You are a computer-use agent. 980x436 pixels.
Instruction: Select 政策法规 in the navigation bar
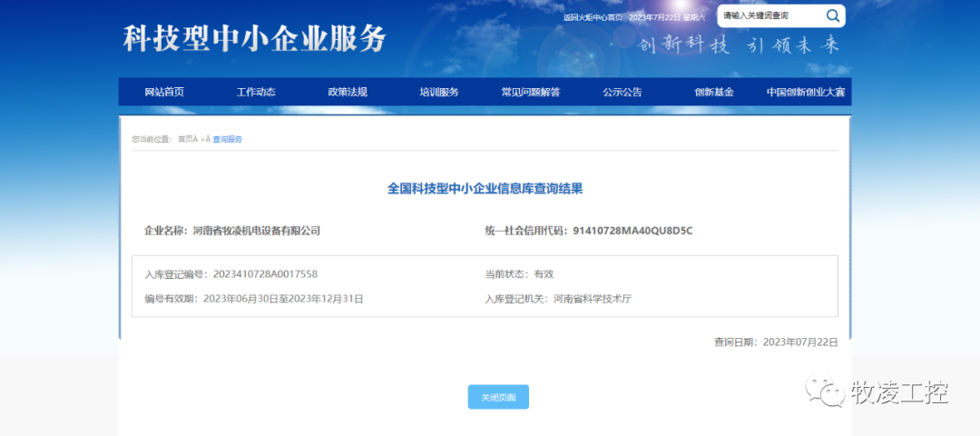348,92
